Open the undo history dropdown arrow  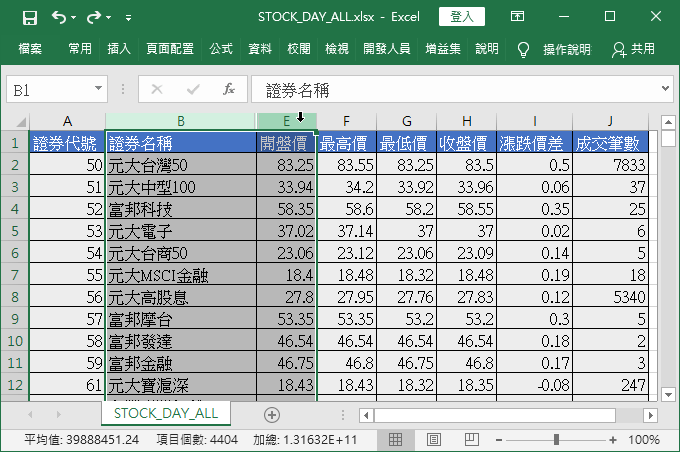click(x=74, y=17)
